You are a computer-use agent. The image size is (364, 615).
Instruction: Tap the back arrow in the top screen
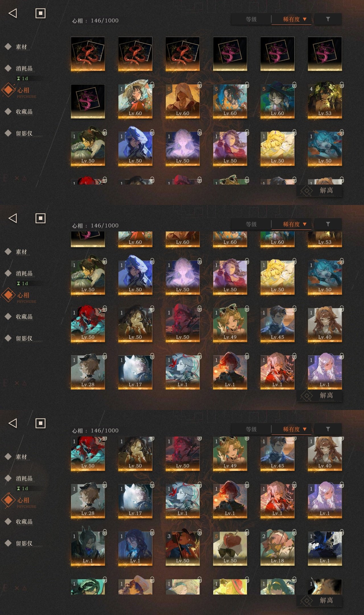pyautogui.click(x=13, y=13)
